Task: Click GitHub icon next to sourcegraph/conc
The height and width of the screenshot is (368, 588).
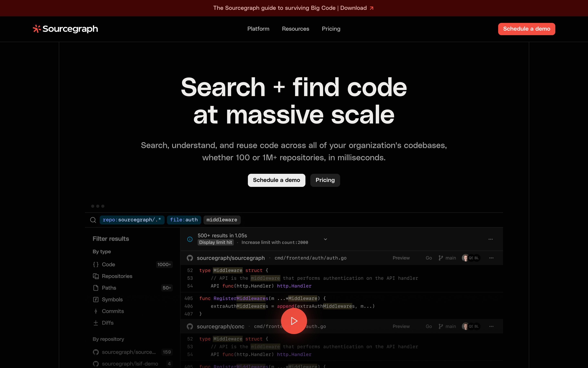Action: pos(190,327)
